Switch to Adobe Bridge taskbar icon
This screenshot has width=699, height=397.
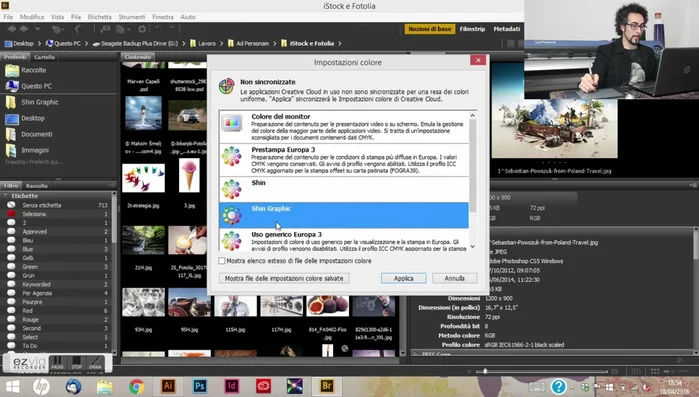coord(327,386)
